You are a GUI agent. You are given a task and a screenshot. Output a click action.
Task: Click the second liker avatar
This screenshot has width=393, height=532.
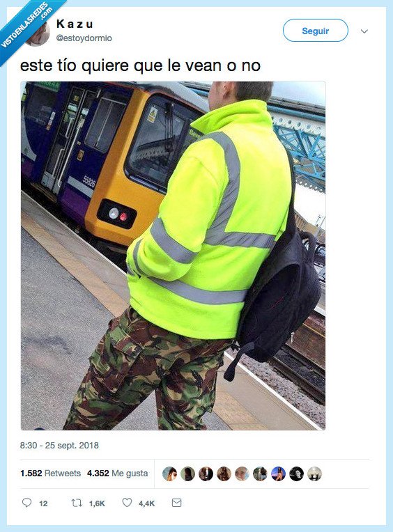click(187, 474)
